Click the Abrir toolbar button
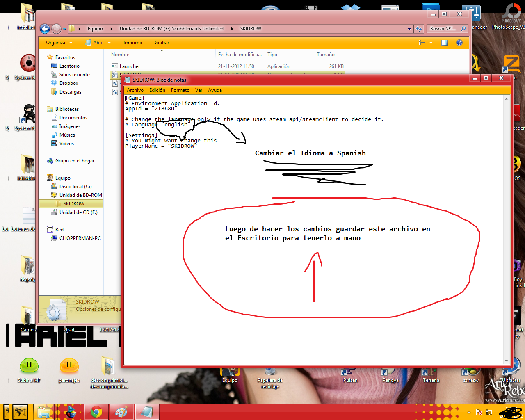 pyautogui.click(x=95, y=43)
